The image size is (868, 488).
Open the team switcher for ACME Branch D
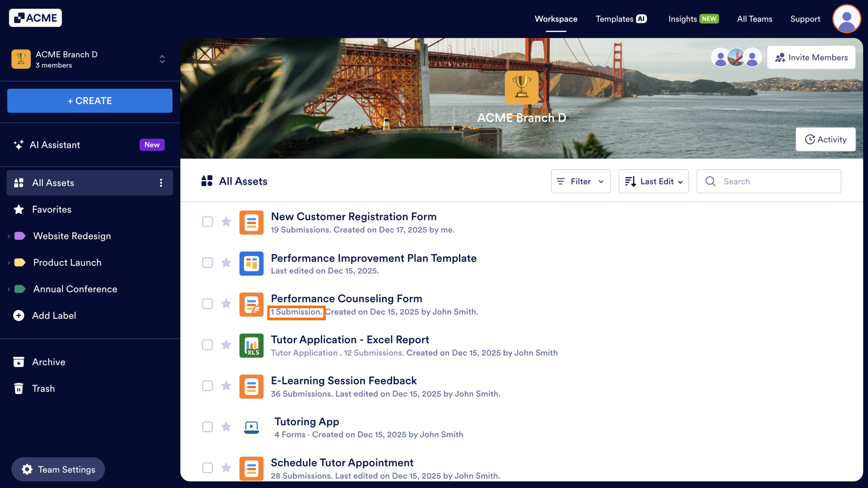tap(162, 59)
